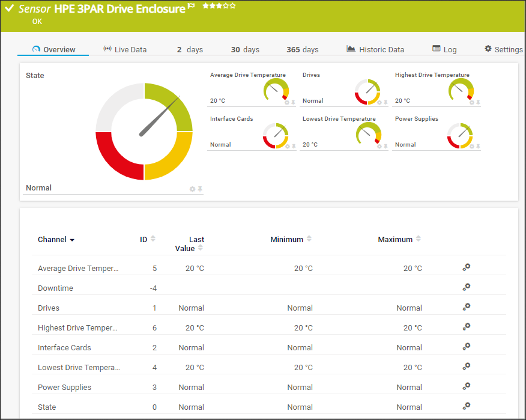Viewport: 526px width, 420px height.
Task: Toggle pin on Highest Drive Temperature gauge
Action: point(479,103)
